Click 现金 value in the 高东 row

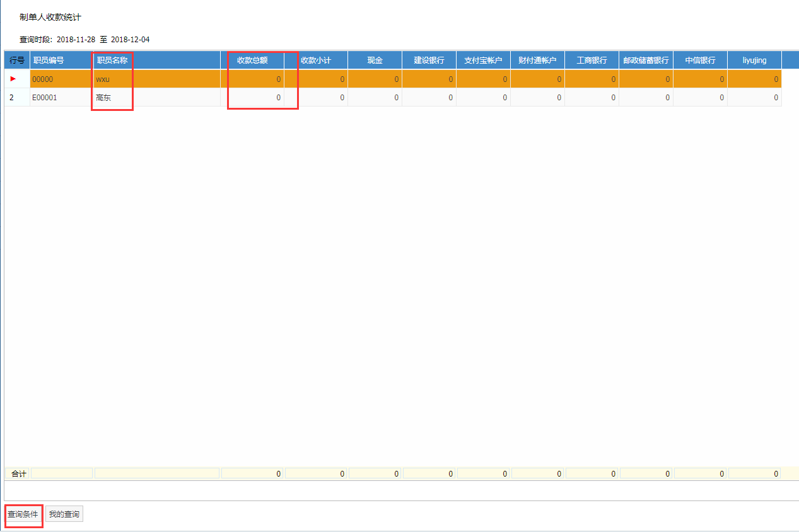point(375,98)
